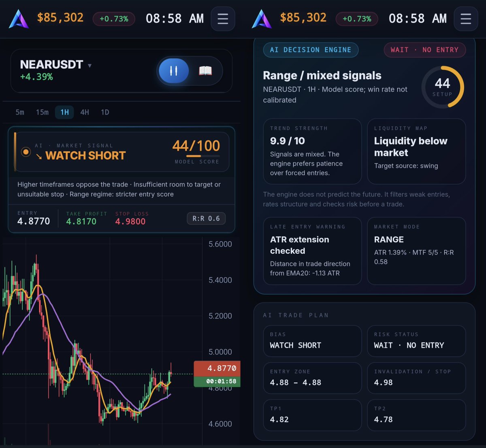Click the orange signal radio indicator
Screen dimensions: 486x448
pos(26,152)
